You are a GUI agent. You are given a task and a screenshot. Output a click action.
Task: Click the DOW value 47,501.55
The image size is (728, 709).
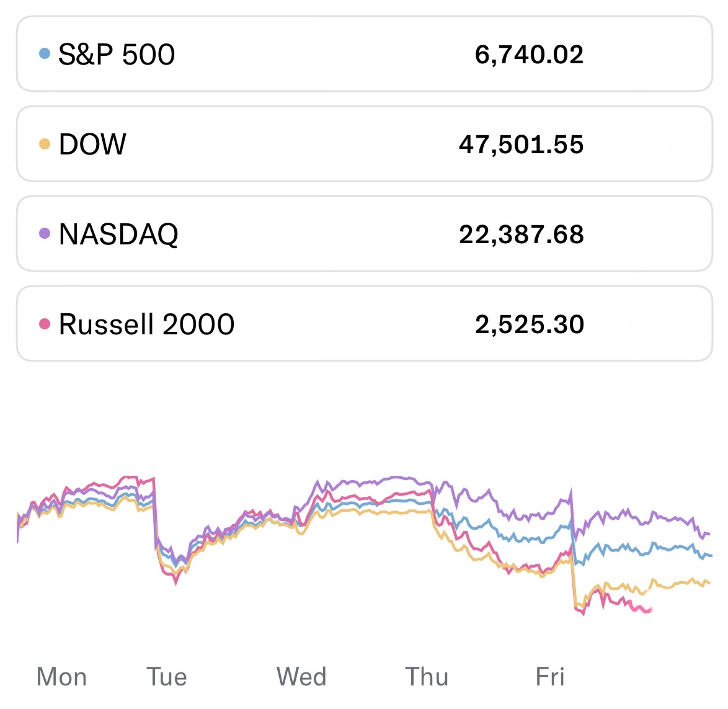point(521,145)
